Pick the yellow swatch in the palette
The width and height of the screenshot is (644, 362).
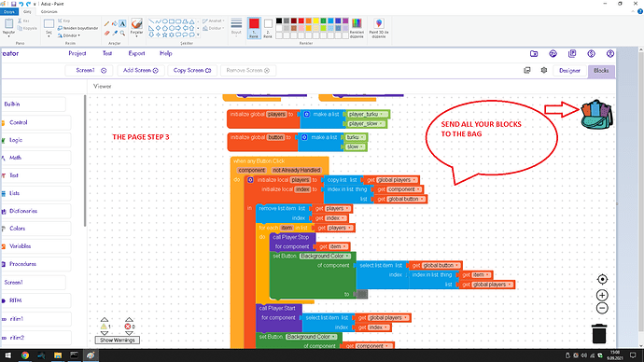[315, 21]
